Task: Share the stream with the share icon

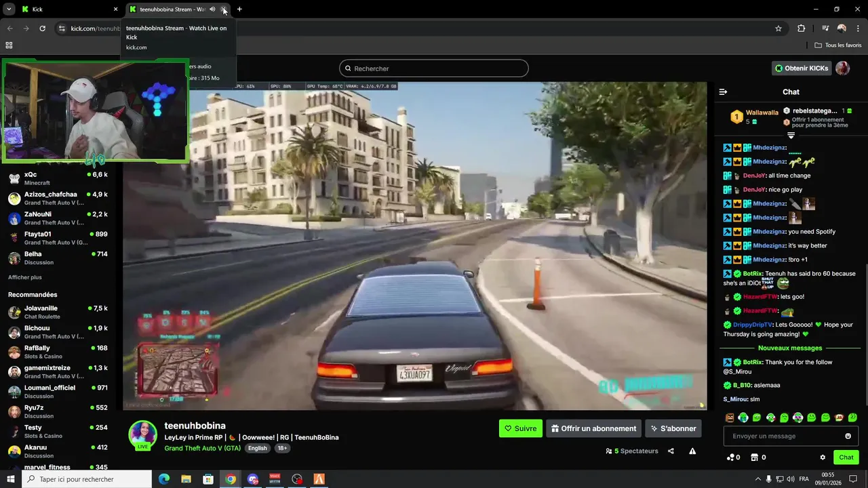Action: 671,451
